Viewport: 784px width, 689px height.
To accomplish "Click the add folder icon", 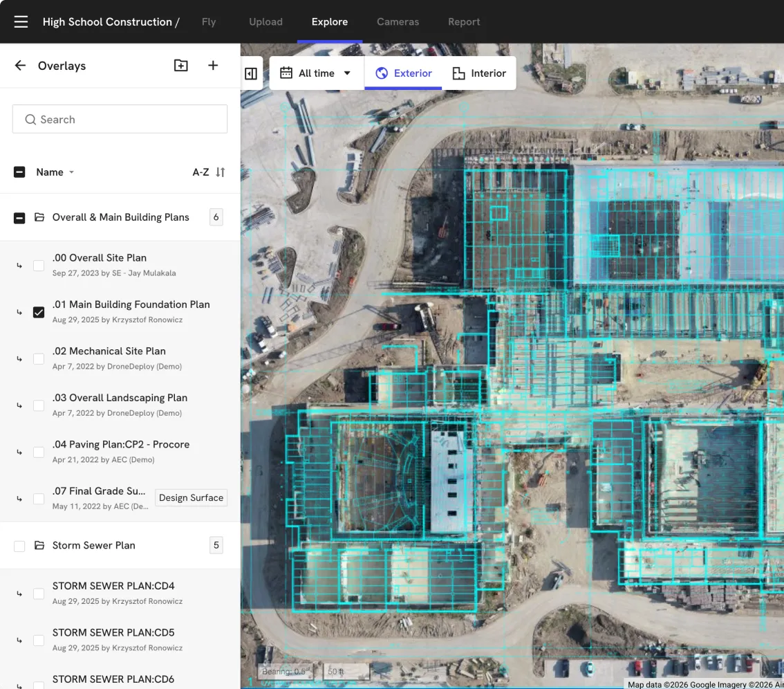I will click(x=180, y=66).
